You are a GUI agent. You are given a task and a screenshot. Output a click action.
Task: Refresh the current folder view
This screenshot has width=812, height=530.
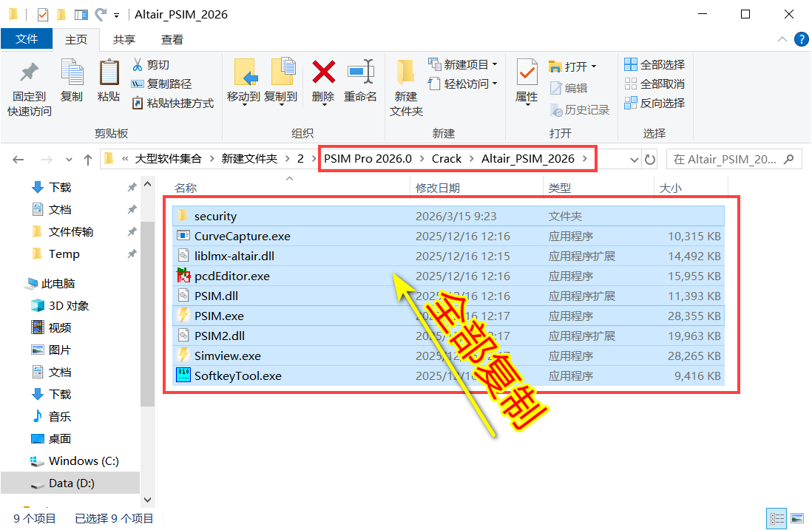(x=650, y=160)
